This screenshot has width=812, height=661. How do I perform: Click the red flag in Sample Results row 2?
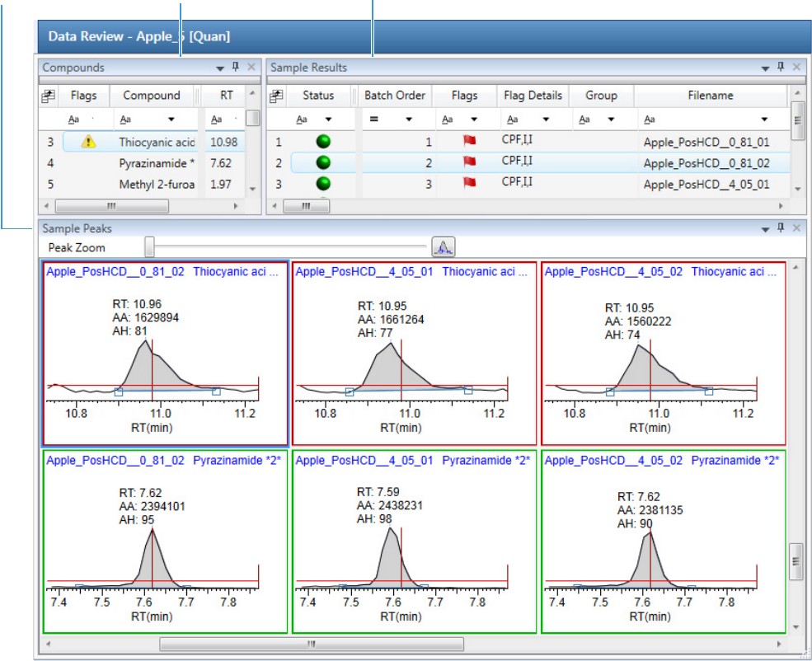[x=470, y=163]
